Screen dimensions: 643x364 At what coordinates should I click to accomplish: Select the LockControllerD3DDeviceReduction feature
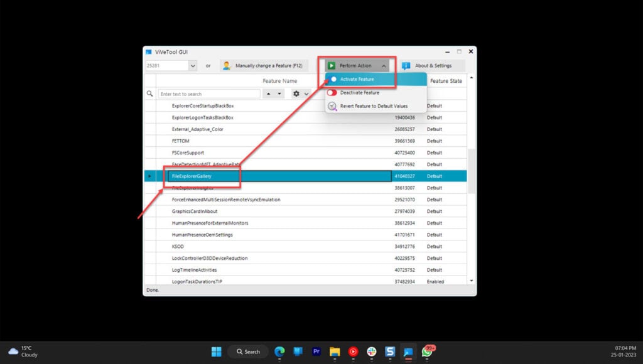point(210,258)
